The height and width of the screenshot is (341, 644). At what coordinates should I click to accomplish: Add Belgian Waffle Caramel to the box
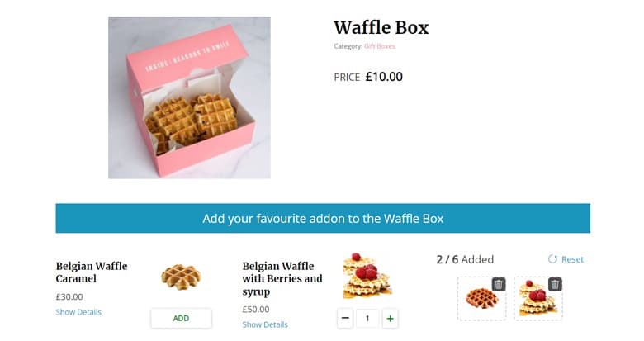pyautogui.click(x=181, y=319)
